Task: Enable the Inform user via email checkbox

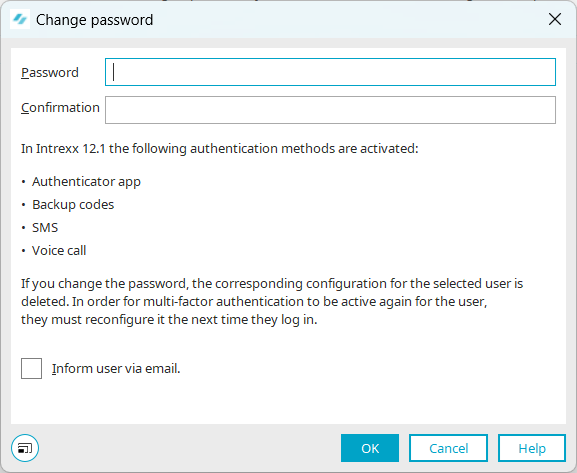Action: tap(31, 368)
